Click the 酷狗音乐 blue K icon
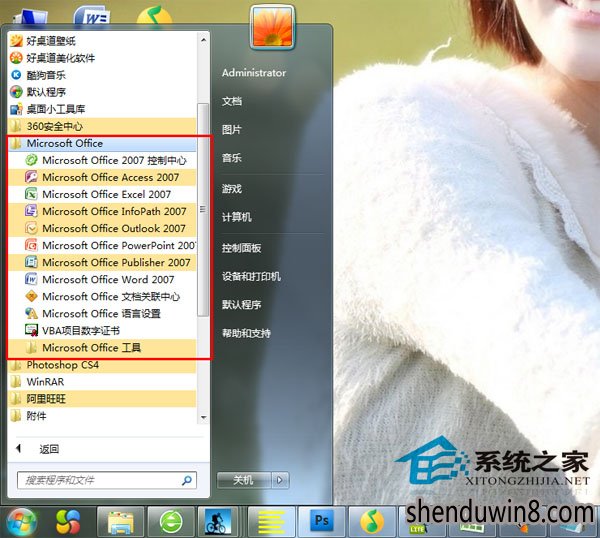This screenshot has width=600, height=538. (16, 75)
